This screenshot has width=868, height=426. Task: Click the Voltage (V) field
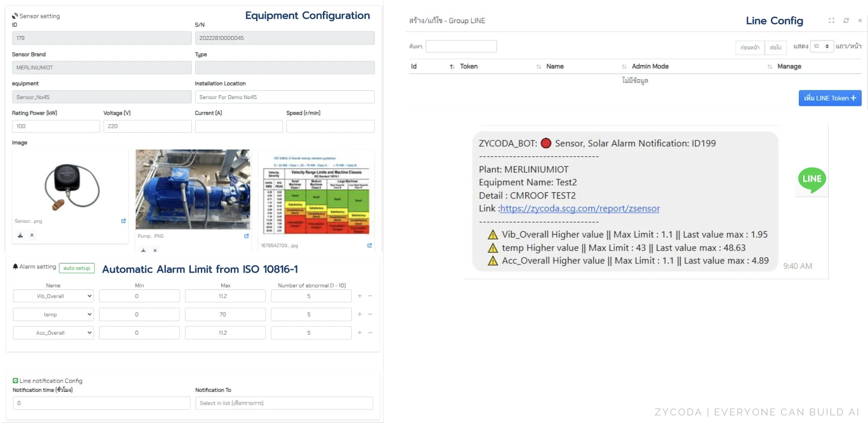[147, 126]
